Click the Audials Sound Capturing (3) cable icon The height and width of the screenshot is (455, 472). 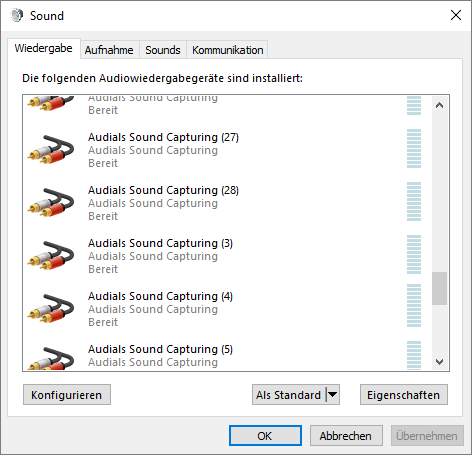[x=51, y=255]
